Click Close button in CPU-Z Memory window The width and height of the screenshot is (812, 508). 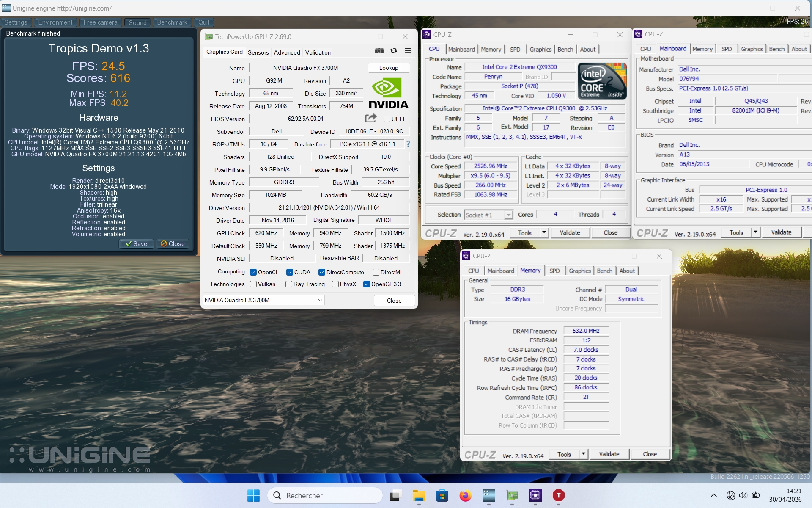click(650, 454)
